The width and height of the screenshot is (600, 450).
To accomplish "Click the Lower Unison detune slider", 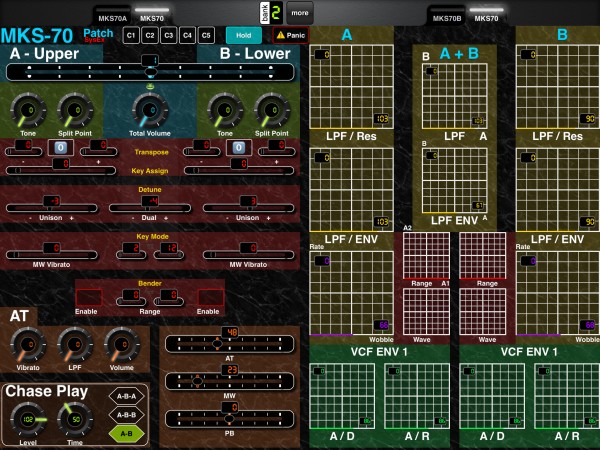I will [248, 208].
